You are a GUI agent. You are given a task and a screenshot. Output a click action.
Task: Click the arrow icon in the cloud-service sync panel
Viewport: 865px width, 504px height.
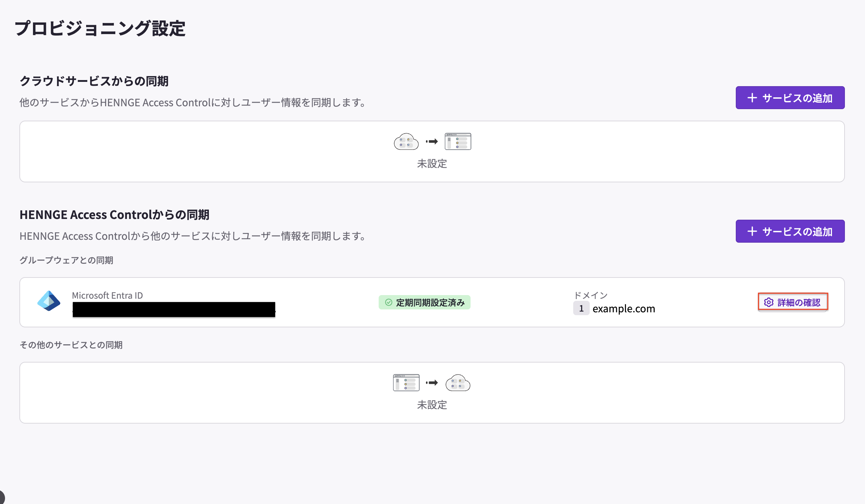[432, 141]
